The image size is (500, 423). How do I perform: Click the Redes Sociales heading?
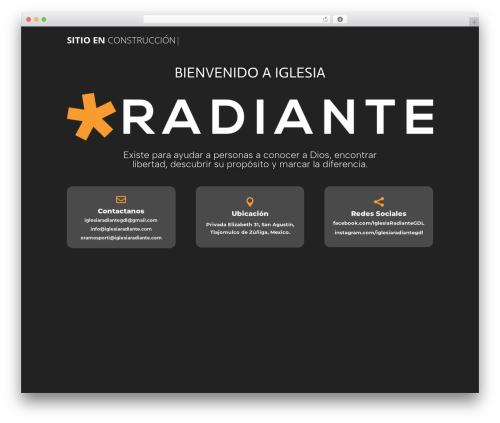[379, 213]
